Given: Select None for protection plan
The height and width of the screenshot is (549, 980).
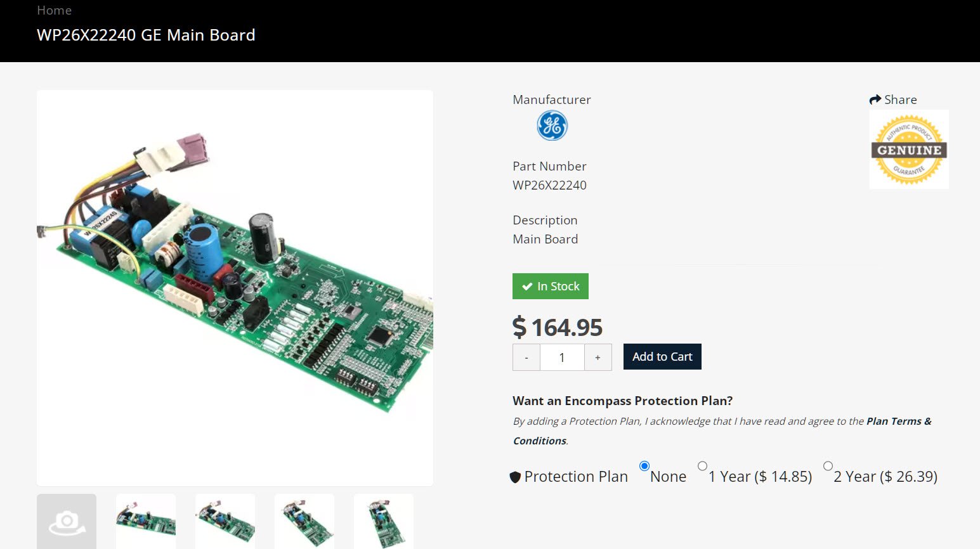Looking at the screenshot, I should coord(644,466).
